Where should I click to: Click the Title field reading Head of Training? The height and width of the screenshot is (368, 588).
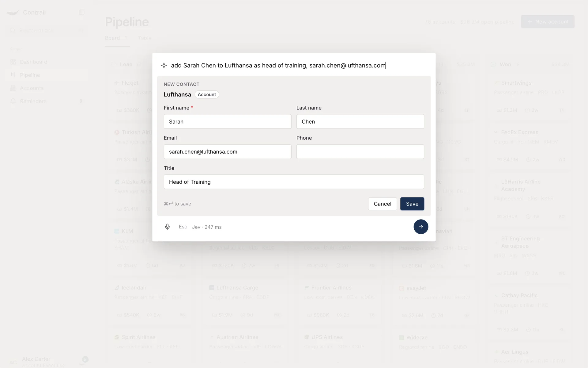coord(294,182)
